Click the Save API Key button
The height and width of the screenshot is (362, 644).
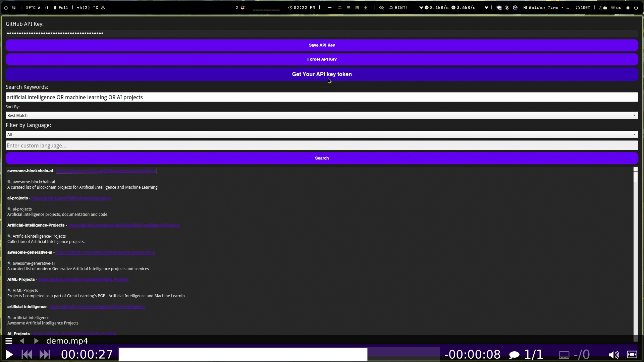(322, 45)
